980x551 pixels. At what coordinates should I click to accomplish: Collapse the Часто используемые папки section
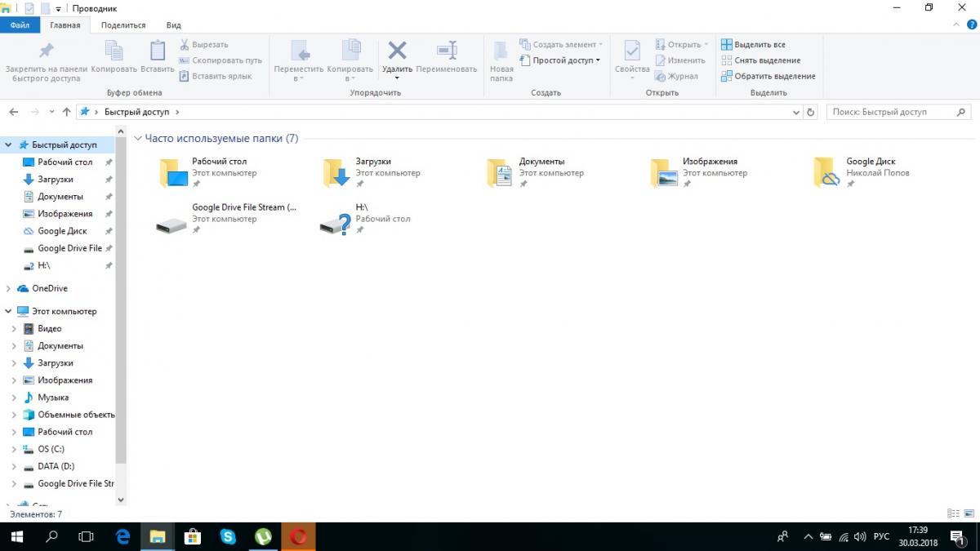(138, 139)
